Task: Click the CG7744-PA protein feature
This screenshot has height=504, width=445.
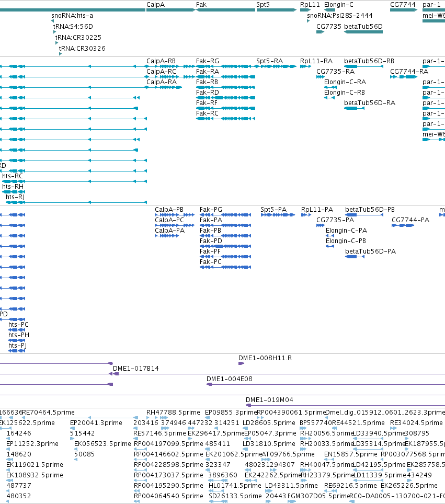Action: click(x=403, y=225)
